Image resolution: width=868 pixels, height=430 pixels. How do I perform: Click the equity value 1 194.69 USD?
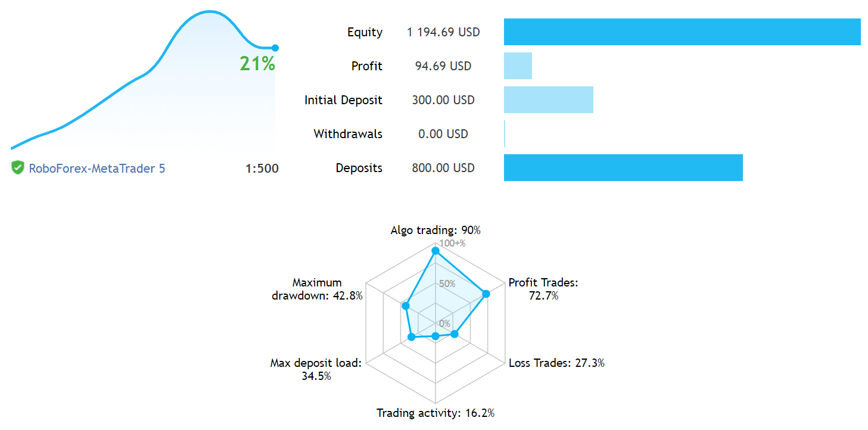coord(443,32)
